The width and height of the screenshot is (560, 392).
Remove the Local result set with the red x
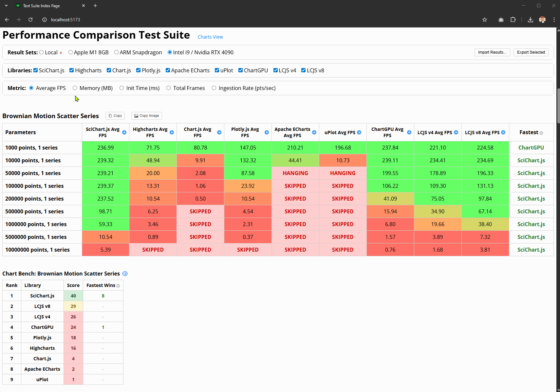[x=61, y=52]
